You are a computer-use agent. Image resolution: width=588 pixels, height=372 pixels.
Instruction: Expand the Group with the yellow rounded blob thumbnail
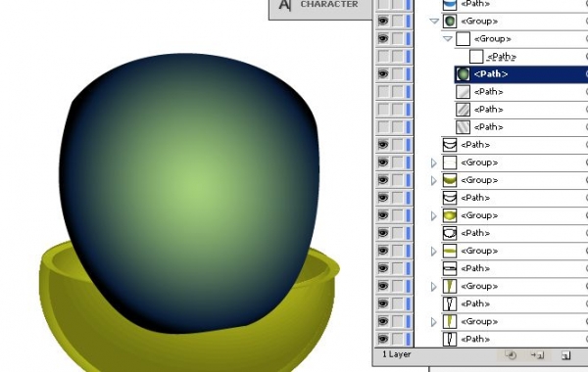click(434, 215)
